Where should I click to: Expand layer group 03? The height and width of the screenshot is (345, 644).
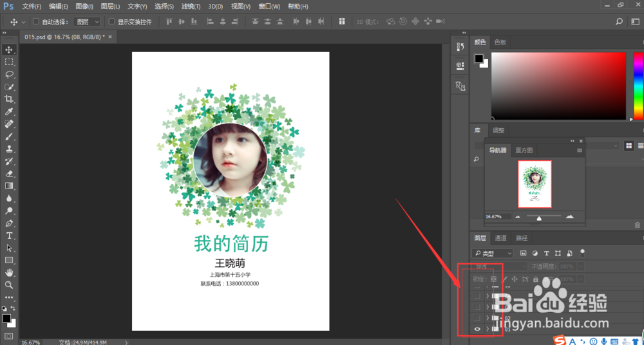pos(488,307)
